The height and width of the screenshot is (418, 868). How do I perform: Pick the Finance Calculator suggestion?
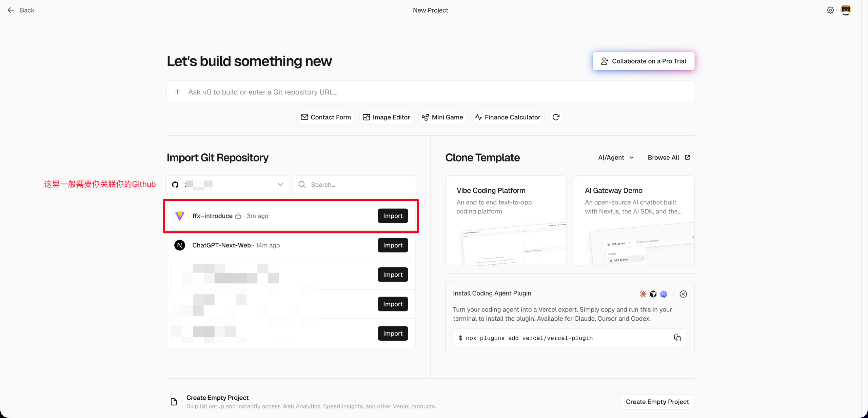(x=508, y=117)
